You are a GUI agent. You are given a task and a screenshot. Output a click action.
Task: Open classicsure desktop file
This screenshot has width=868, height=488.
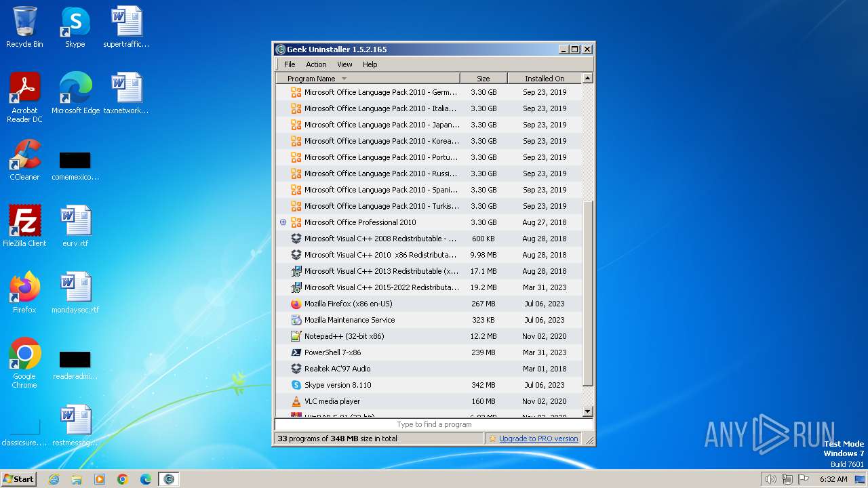tap(24, 434)
